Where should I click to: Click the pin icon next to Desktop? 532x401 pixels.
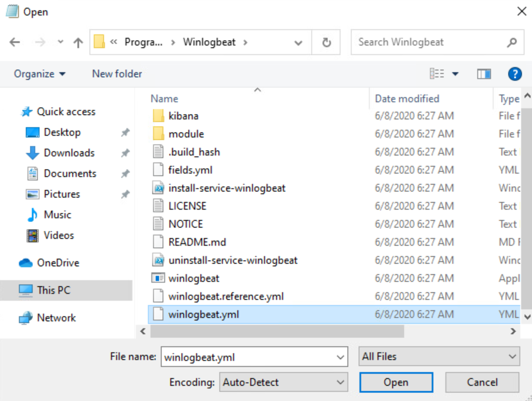125,132
